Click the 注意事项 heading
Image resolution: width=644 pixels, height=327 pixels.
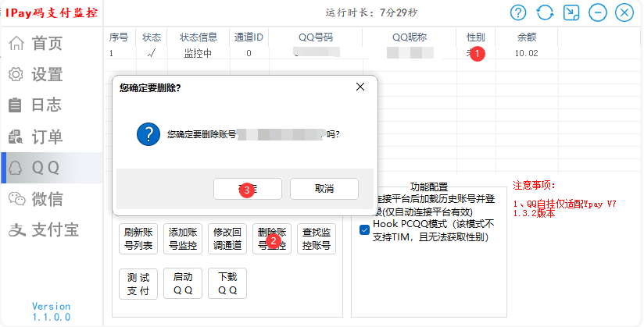point(534,186)
